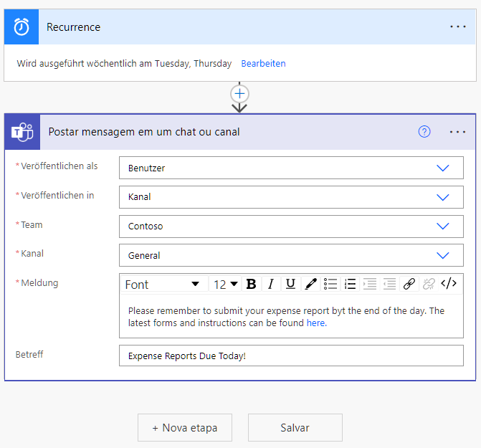Click the 'Veröffentlichen als' field label
The image size is (481, 448).
[x=59, y=166]
